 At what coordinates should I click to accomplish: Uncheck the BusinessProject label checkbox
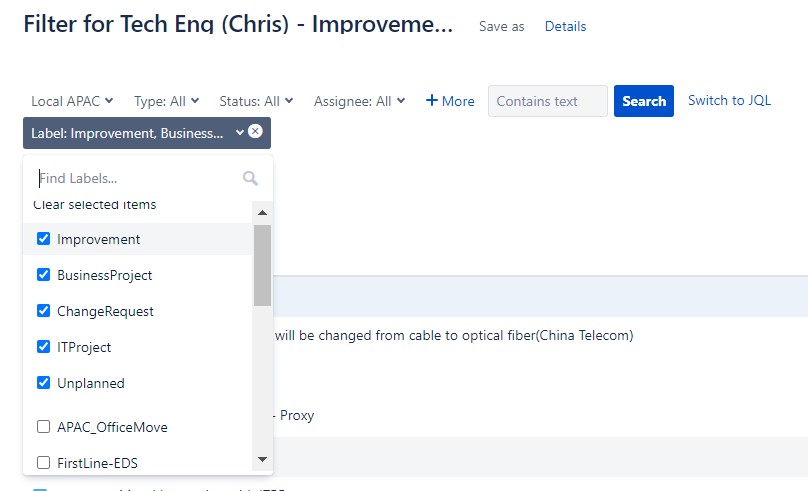43,275
